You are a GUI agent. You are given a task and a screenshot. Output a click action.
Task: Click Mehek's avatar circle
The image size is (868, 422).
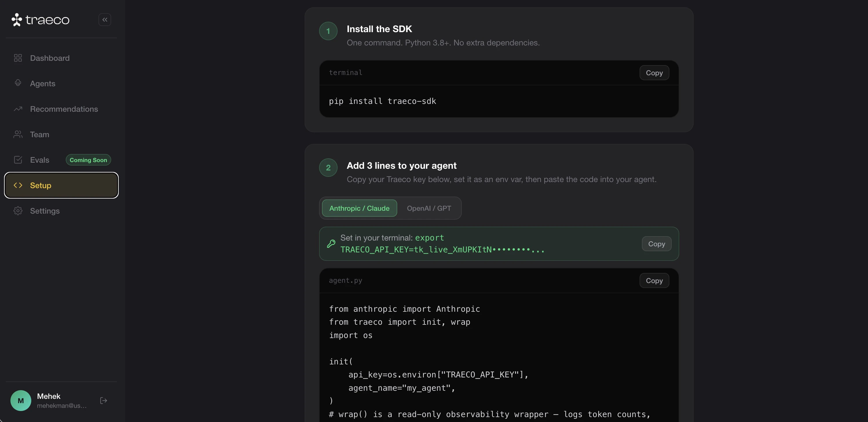21,401
